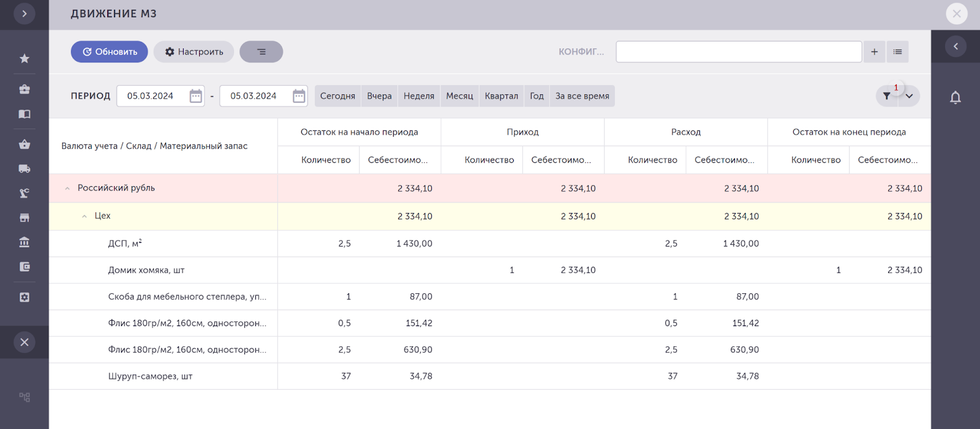Open the wallet icon in sidebar
The height and width of the screenshot is (429, 980).
[x=24, y=267]
